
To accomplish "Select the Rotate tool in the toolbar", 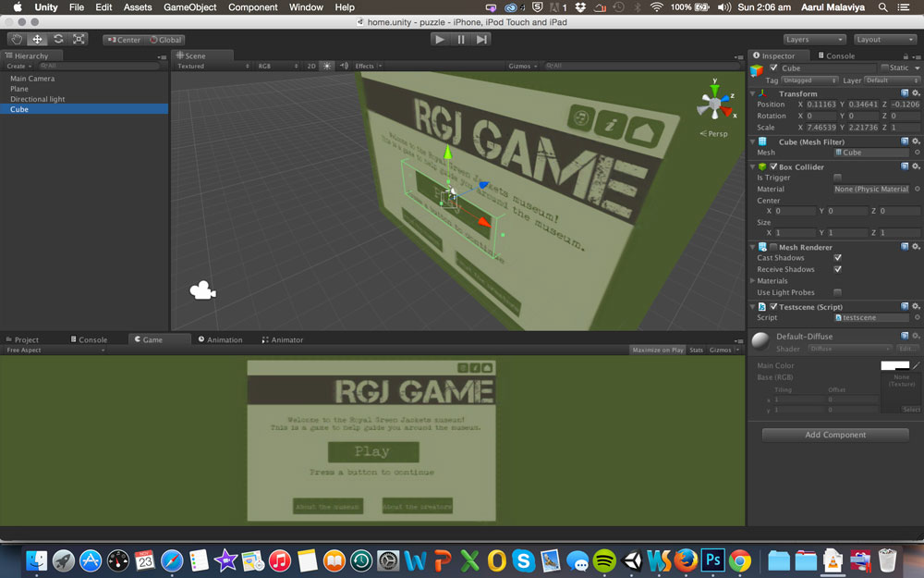I will [x=58, y=40].
